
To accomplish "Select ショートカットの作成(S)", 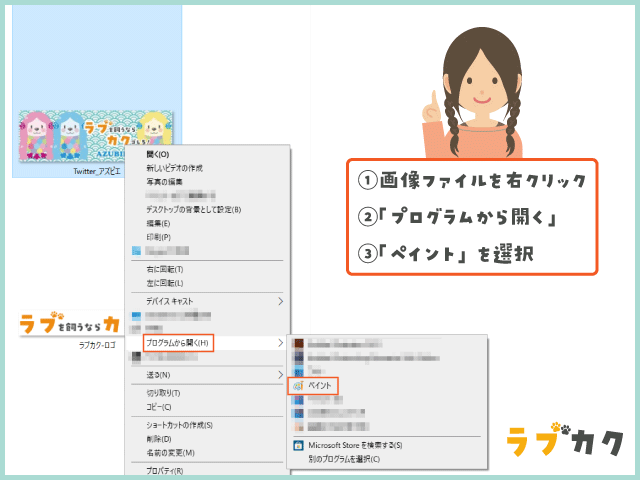I will [x=180, y=425].
